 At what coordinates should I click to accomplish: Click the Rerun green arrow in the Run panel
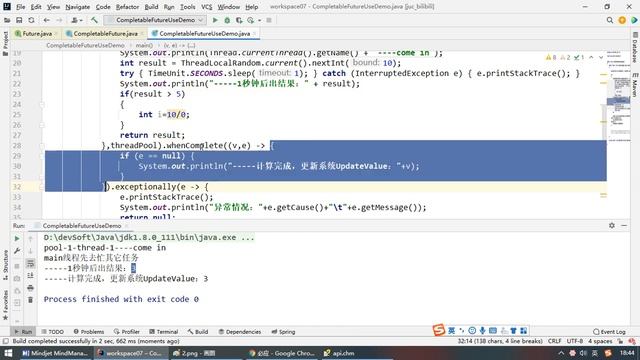(17, 238)
